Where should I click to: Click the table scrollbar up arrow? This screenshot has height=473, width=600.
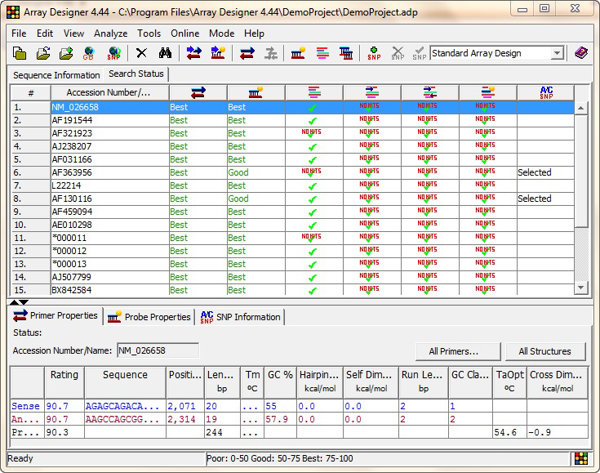(580, 108)
